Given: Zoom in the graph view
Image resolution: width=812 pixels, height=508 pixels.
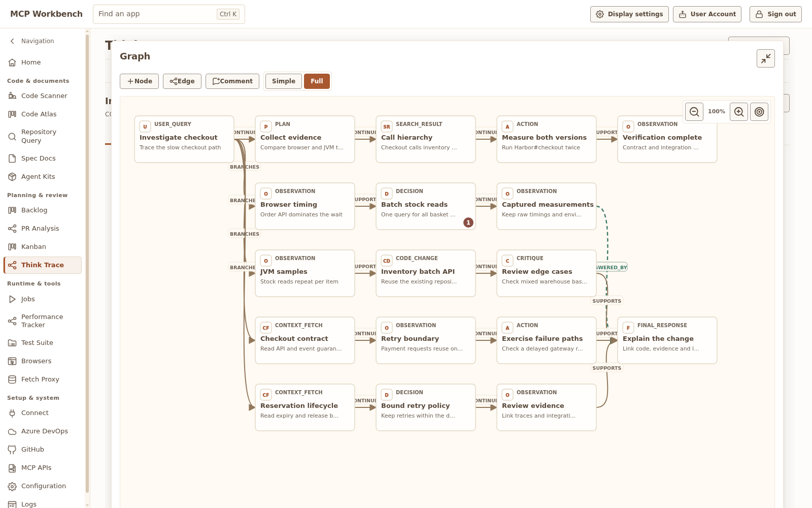Looking at the screenshot, I should [739, 112].
